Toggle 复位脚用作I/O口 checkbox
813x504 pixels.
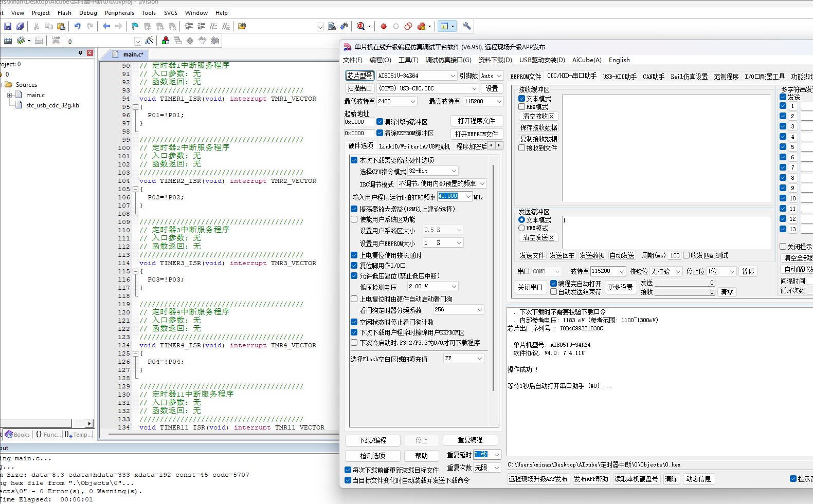(x=354, y=266)
